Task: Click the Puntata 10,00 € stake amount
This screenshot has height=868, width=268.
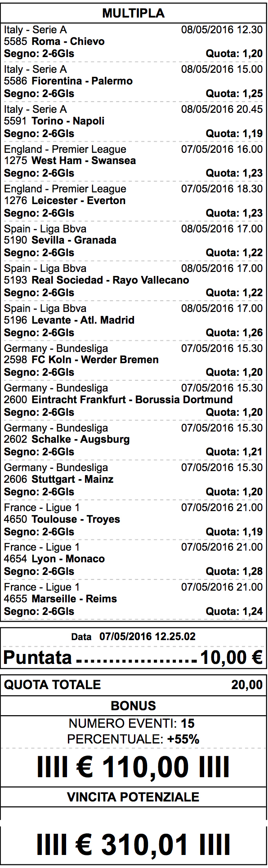Action: pos(231,657)
